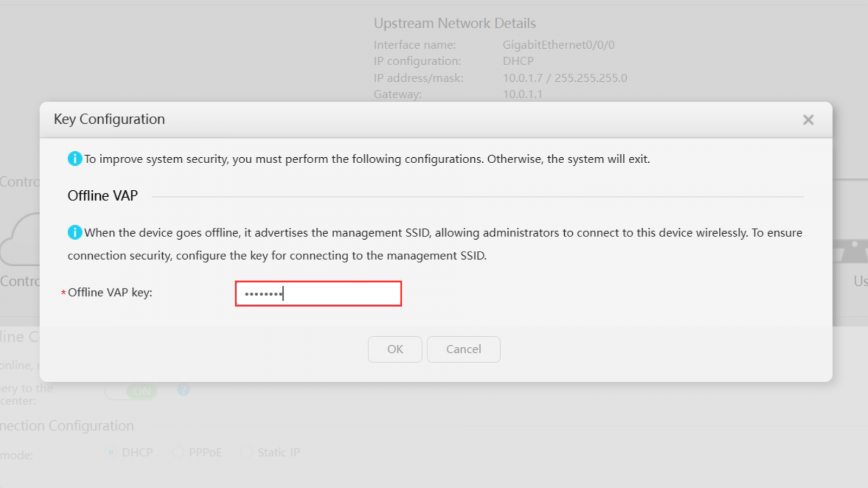The image size is (868, 488).
Task: Close the Key Configuration dialog
Action: [808, 120]
